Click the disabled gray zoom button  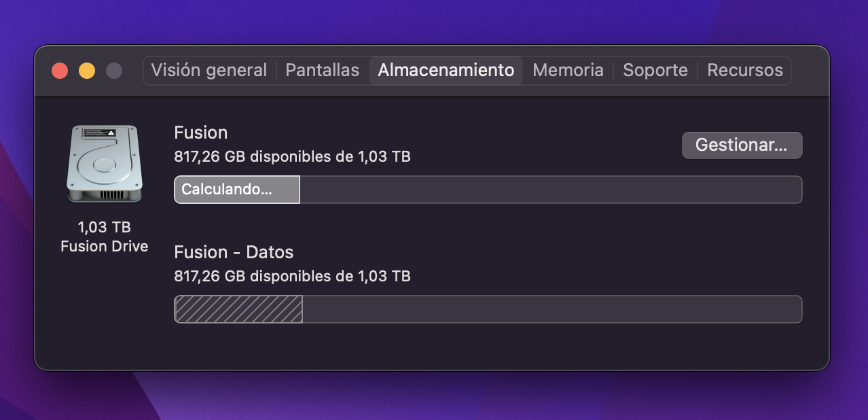[x=114, y=71]
